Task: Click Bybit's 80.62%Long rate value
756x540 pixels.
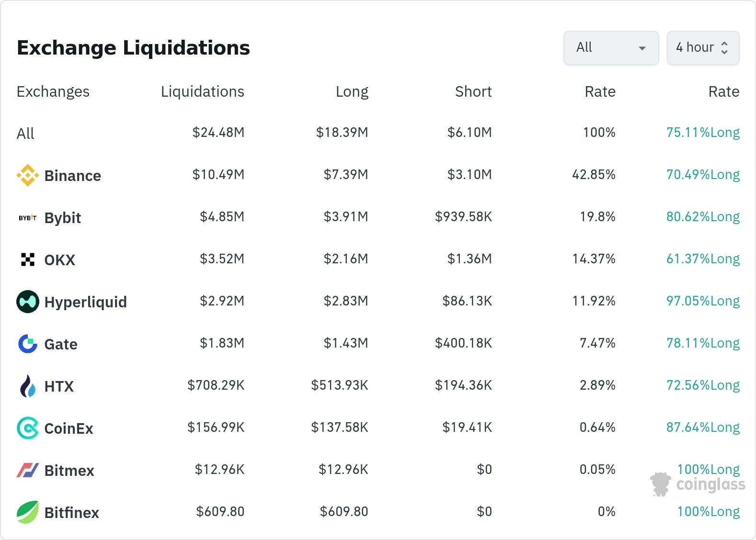Action: (702, 217)
